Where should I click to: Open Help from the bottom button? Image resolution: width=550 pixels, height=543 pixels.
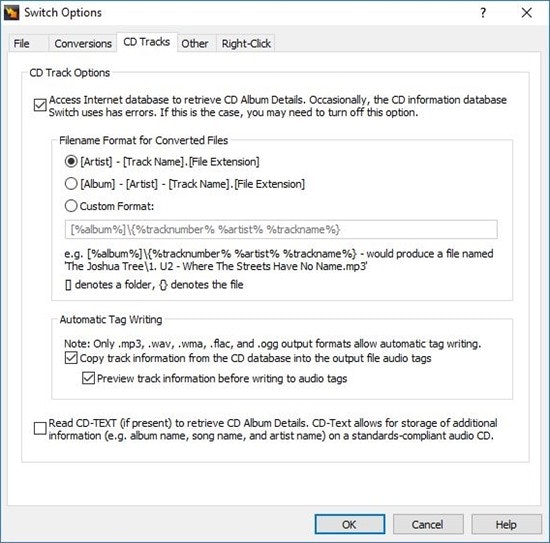coord(507,524)
